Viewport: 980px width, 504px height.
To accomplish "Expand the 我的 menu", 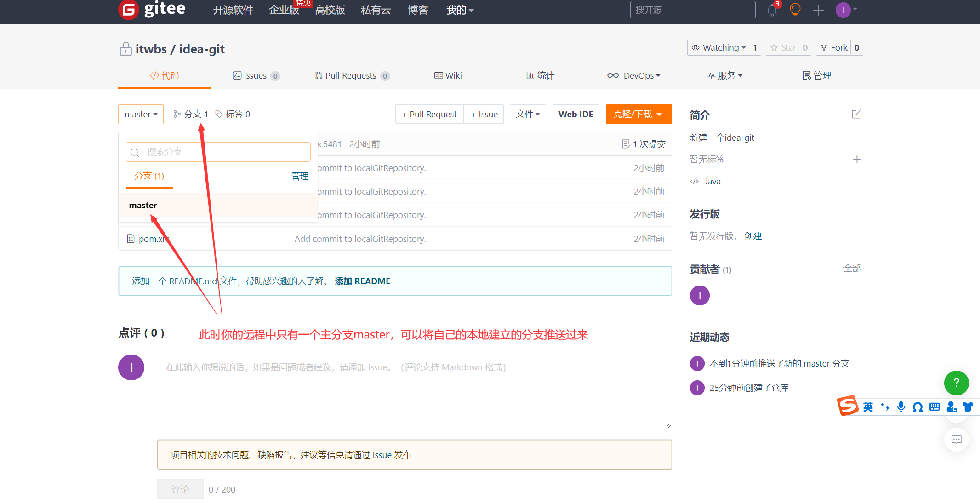I will coord(460,10).
